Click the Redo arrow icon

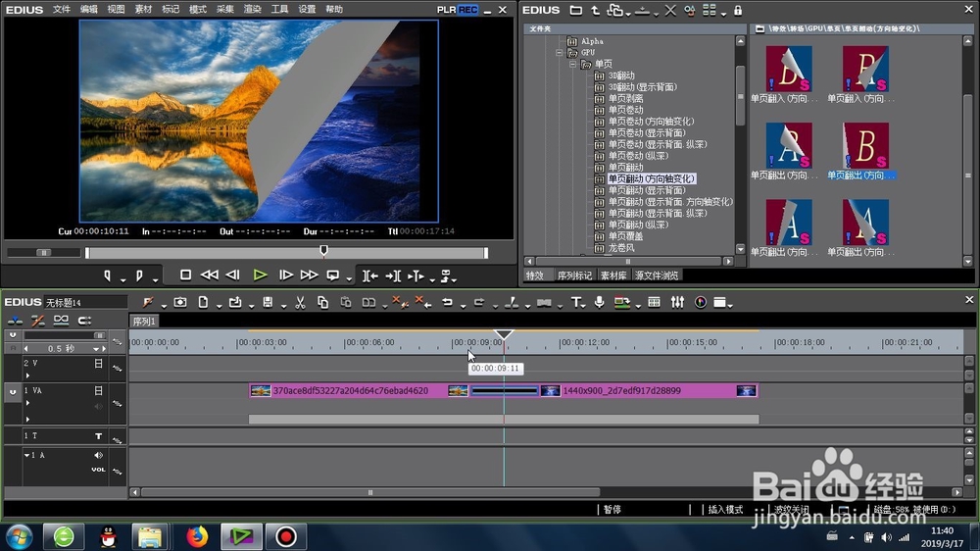(x=479, y=303)
